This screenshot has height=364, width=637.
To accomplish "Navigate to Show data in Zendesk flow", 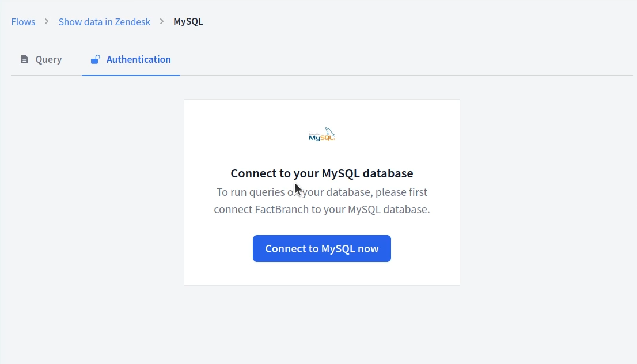I will tap(104, 21).
